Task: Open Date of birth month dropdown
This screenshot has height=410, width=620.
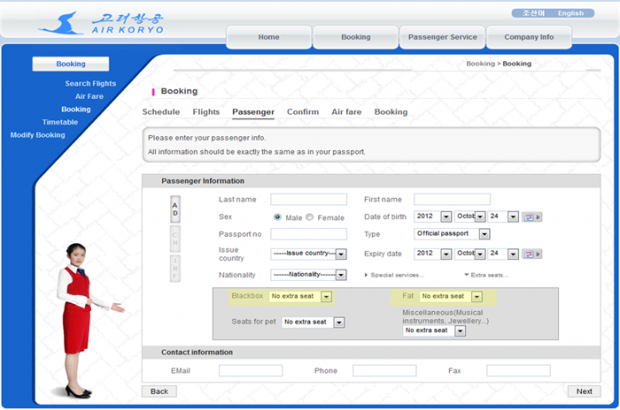Action: [470, 216]
